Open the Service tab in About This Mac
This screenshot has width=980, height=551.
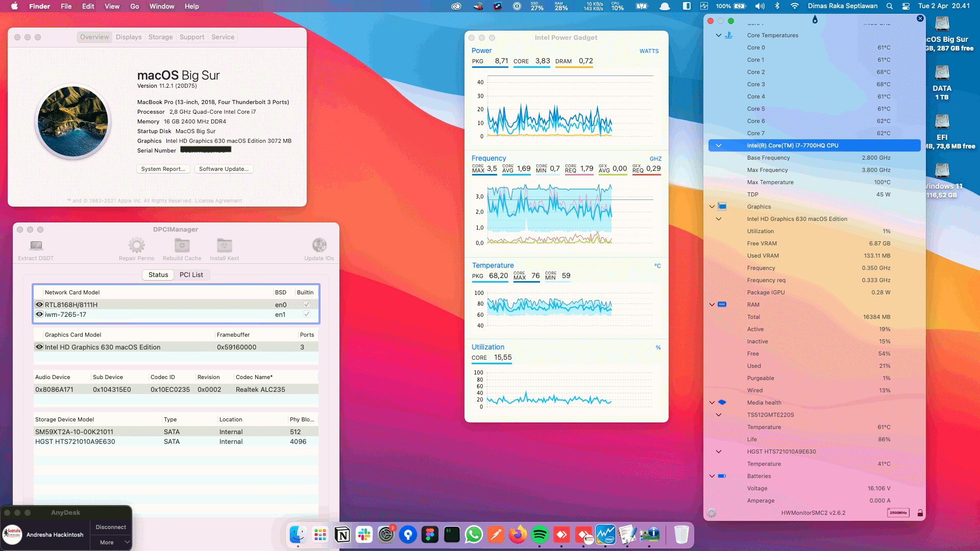(x=223, y=37)
